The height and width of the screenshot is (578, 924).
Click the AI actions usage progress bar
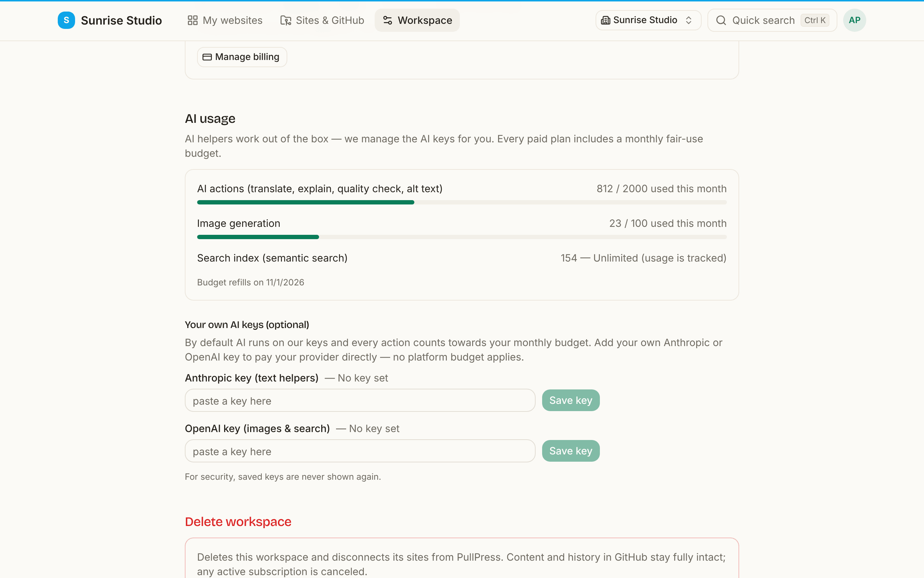[x=462, y=202]
